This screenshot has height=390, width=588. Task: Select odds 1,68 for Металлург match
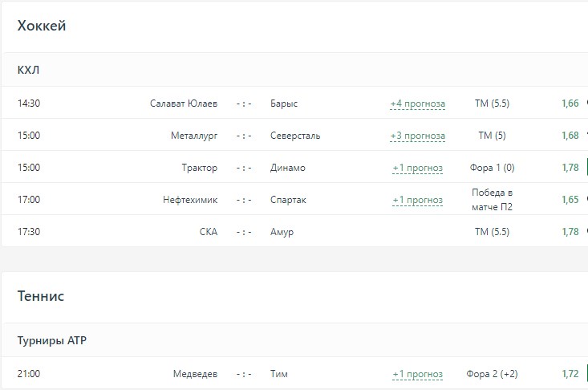tap(570, 136)
